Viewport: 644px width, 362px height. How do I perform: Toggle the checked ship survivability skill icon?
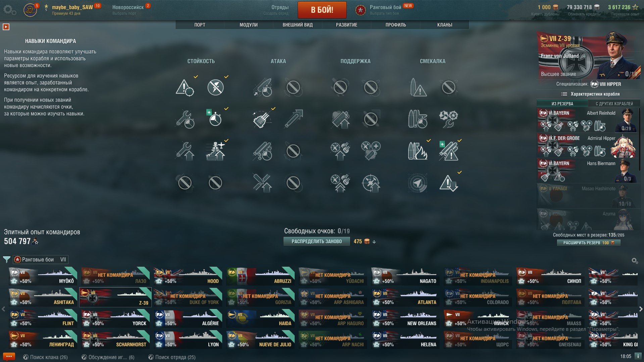215,151
